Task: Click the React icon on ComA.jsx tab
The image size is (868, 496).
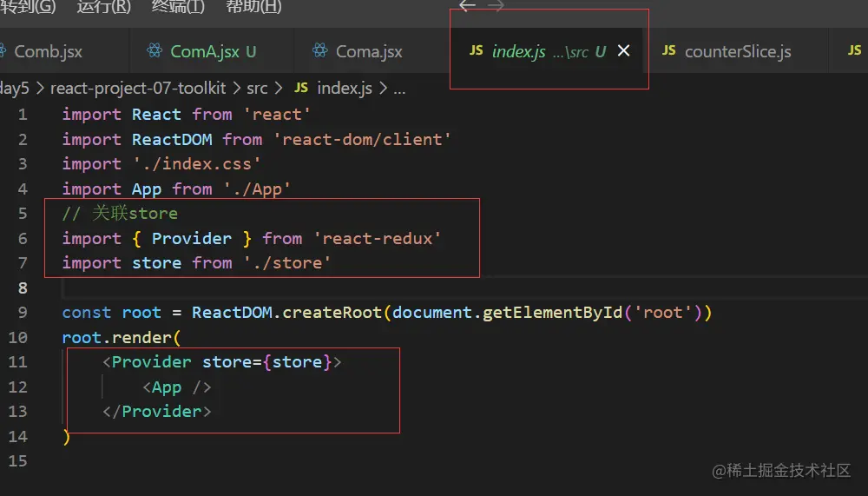Action: tap(155, 51)
